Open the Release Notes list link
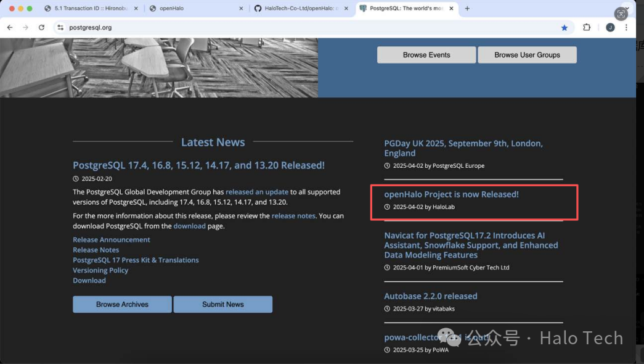 [x=96, y=250]
